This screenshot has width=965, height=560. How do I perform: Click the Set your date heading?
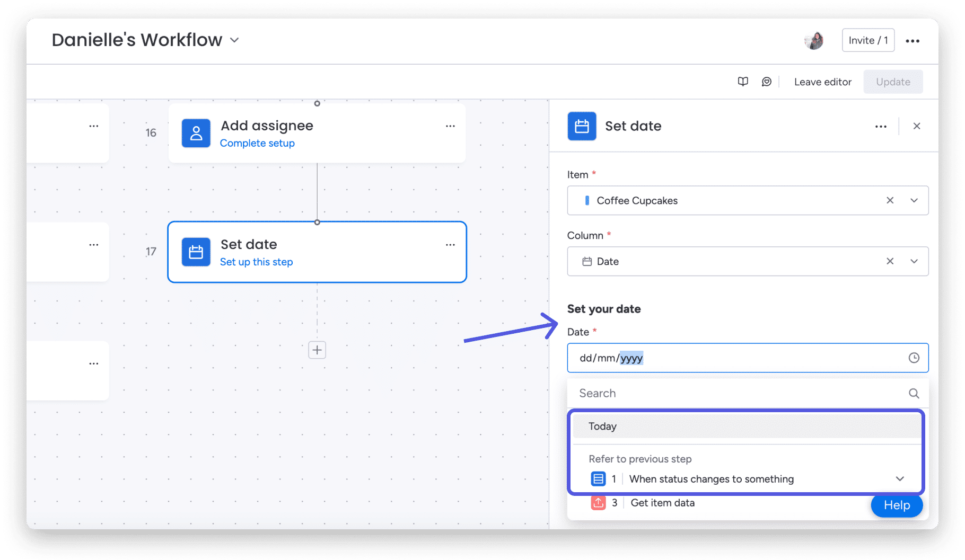point(604,309)
